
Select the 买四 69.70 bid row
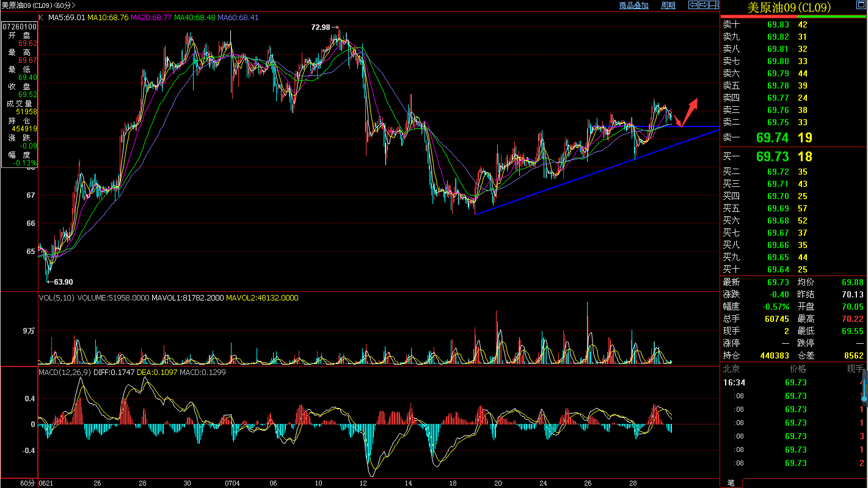pyautogui.click(x=793, y=196)
